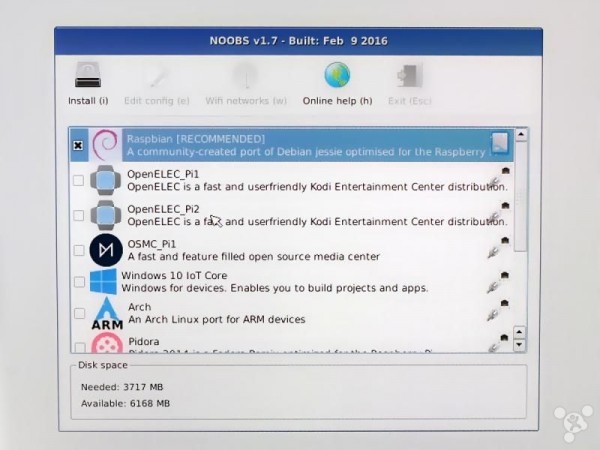600x450 pixels.
Task: Click the Exit toolbar icon
Action: click(x=408, y=76)
